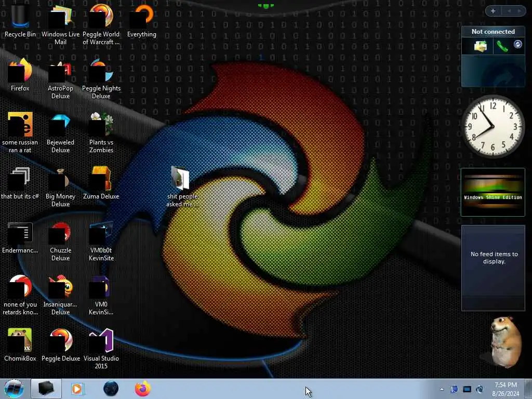Viewport: 532px width, 399px height.
Task: Click the green phone icon in gadget
Action: click(x=502, y=46)
